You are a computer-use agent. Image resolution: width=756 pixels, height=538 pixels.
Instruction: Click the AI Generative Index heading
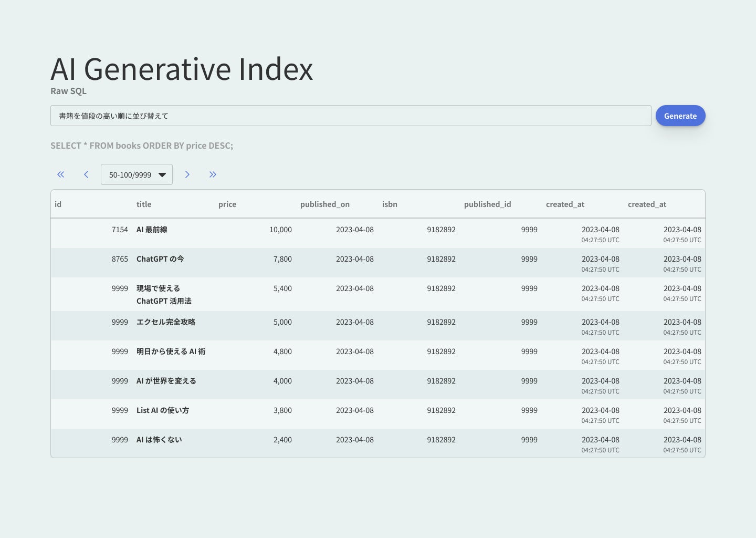pos(182,69)
